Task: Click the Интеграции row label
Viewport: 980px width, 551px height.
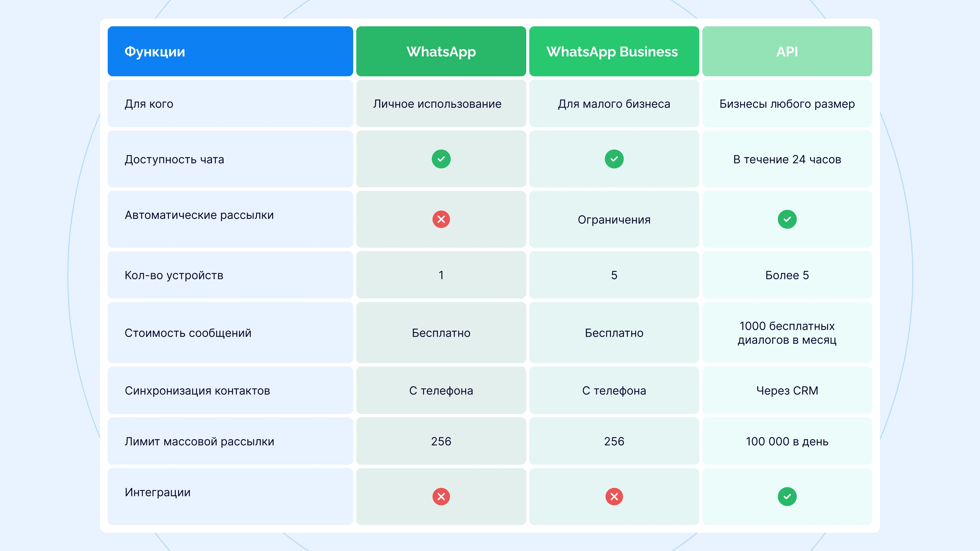Action: click(x=157, y=492)
